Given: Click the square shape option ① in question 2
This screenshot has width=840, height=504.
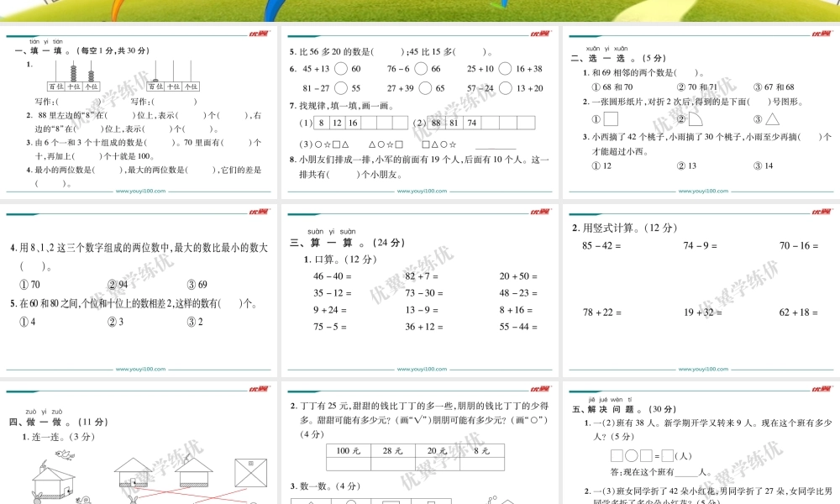Looking at the screenshot, I should point(611,120).
